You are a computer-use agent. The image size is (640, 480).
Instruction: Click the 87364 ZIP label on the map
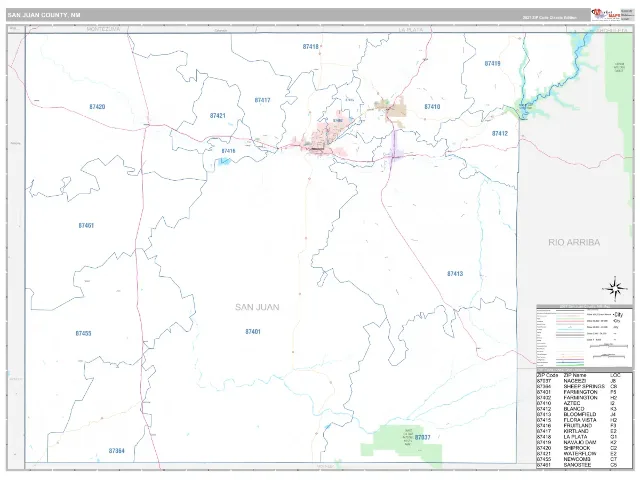point(117,451)
